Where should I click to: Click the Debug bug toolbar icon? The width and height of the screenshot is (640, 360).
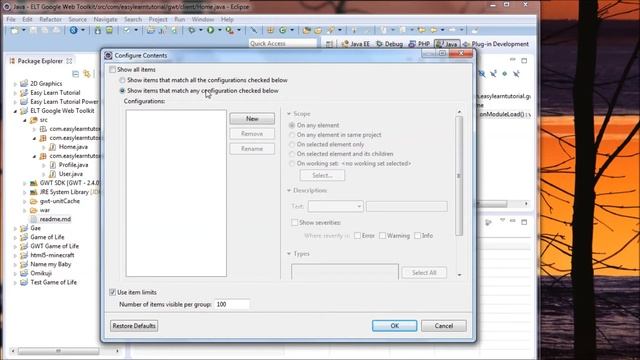191,30
